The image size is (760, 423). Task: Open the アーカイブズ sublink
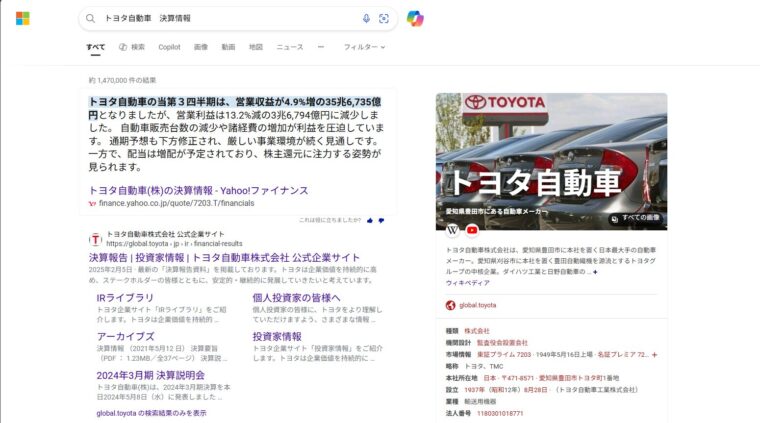(126, 336)
